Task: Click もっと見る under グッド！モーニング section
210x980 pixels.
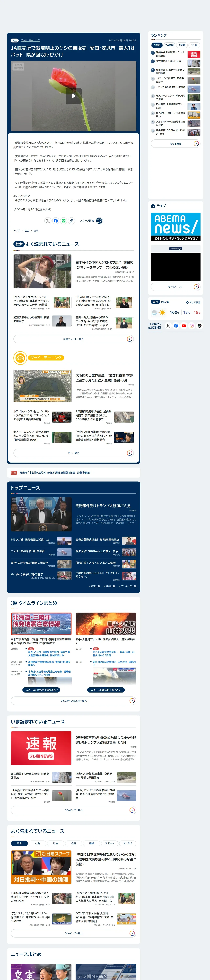Action: [74, 453]
